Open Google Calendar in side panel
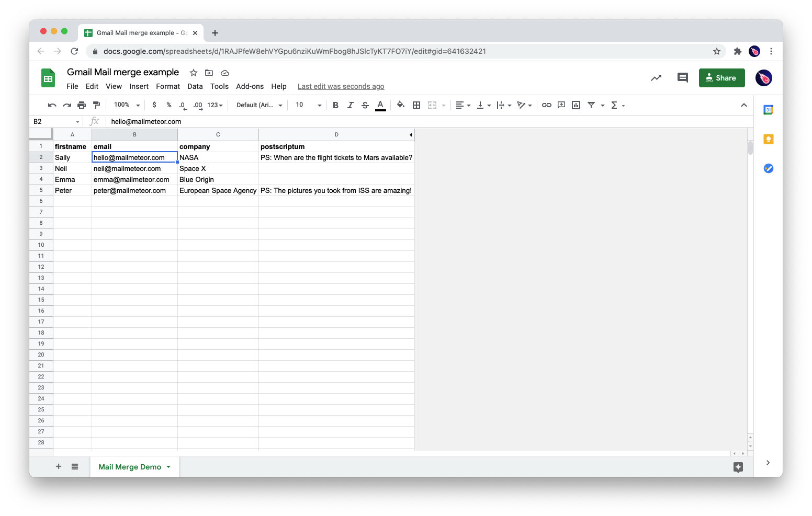Viewport: 812px width, 516px height. pos(768,110)
